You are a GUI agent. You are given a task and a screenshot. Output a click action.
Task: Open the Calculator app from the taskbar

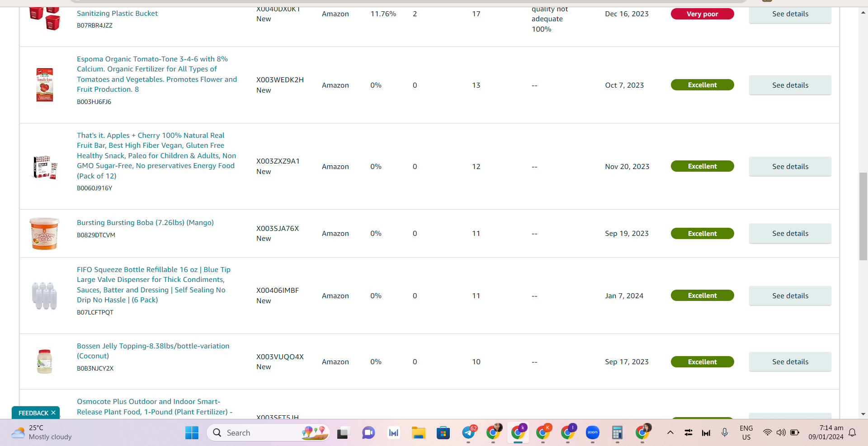coord(617,433)
